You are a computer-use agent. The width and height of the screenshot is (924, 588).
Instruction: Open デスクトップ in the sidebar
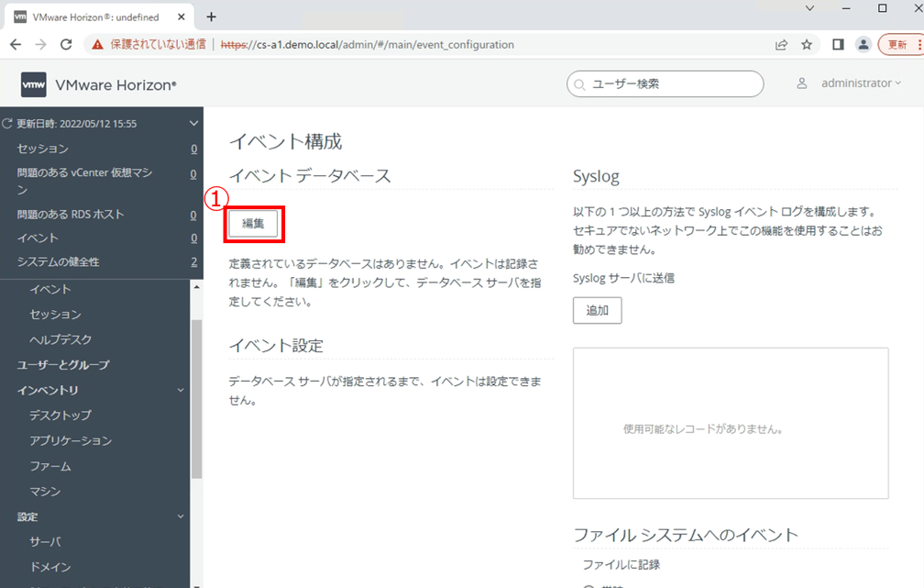tap(60, 416)
